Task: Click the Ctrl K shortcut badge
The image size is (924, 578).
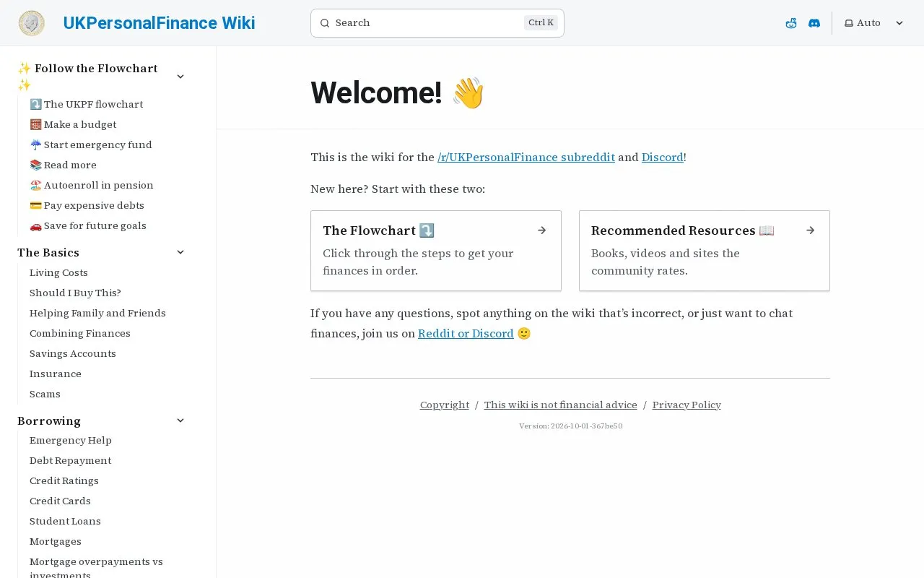Action: [x=541, y=23]
